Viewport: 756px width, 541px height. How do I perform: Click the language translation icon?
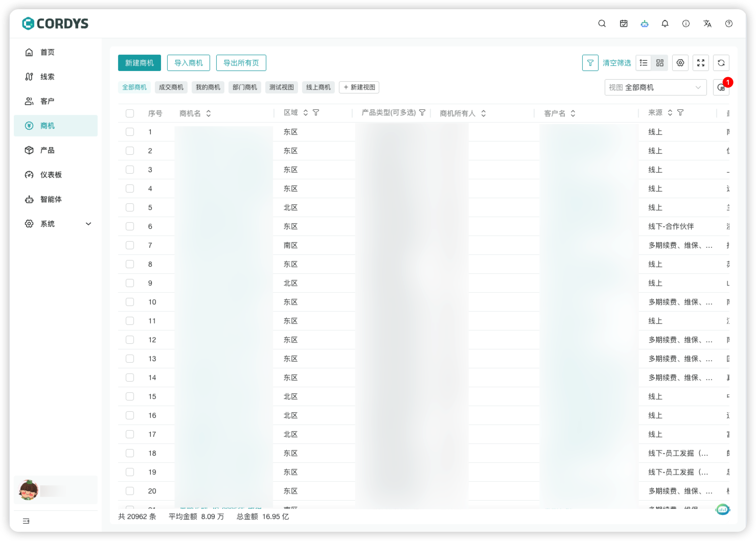pos(707,23)
